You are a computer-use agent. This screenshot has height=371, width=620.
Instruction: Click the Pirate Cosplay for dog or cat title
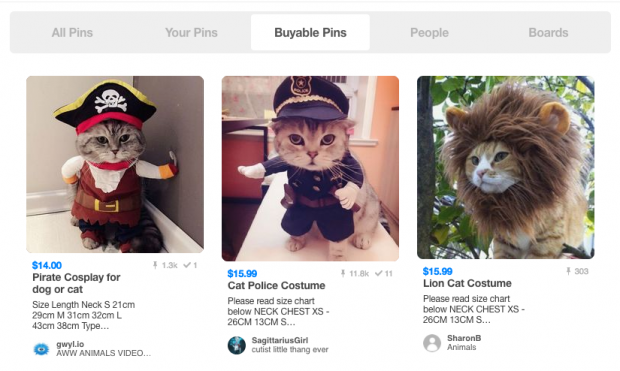(x=76, y=283)
